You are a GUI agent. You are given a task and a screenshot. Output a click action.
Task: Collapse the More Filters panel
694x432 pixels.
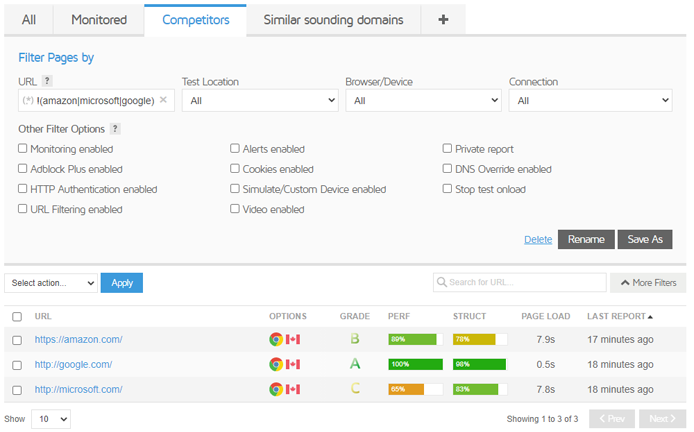coord(648,283)
